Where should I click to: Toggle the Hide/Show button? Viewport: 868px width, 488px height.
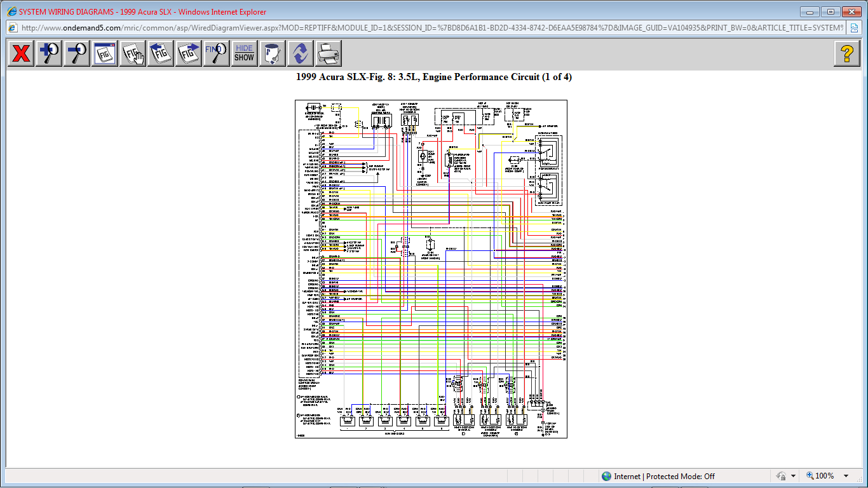tap(244, 53)
